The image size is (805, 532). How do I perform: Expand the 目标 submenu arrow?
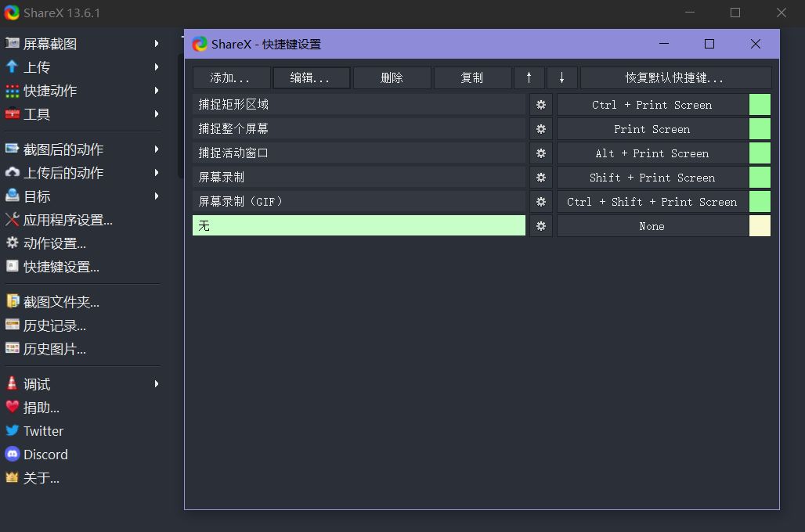click(157, 196)
